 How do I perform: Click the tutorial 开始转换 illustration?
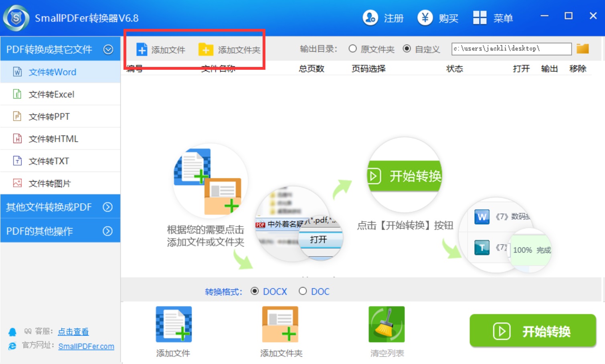(x=405, y=175)
